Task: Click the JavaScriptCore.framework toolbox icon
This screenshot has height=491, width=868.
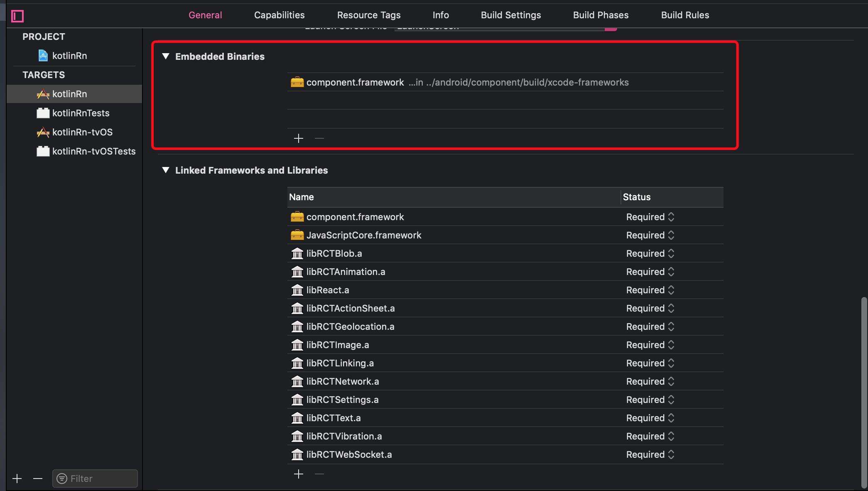Action: click(x=297, y=235)
